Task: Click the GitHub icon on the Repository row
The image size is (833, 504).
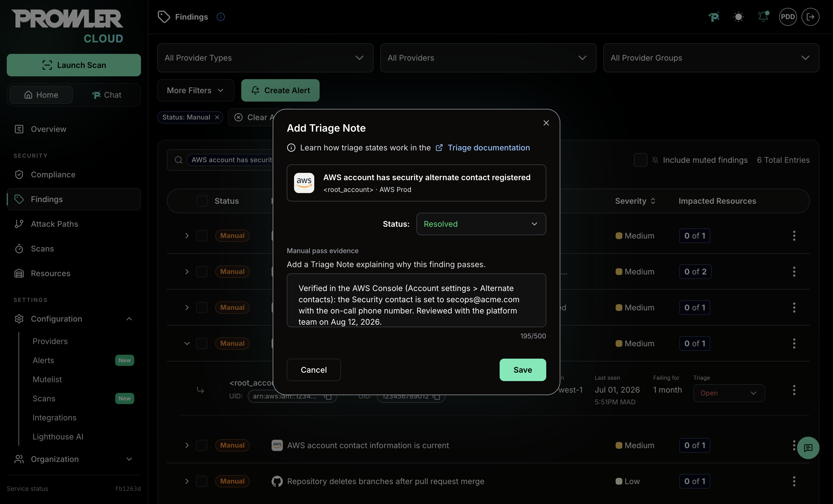Action: [277, 481]
